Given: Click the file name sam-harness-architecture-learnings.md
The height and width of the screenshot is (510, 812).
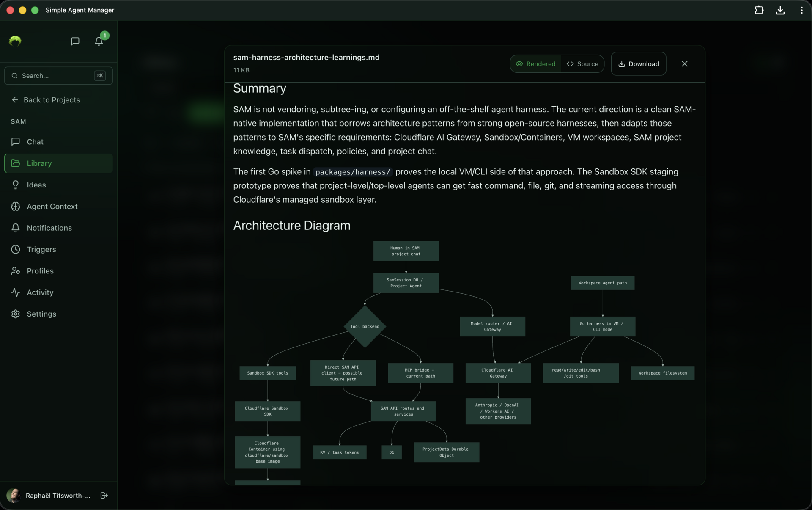Looking at the screenshot, I should coord(306,58).
